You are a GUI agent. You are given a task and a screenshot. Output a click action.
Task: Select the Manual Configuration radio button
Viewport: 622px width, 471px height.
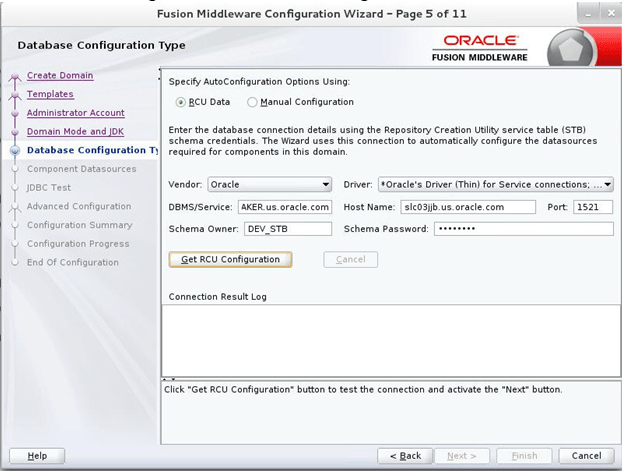[x=252, y=102]
